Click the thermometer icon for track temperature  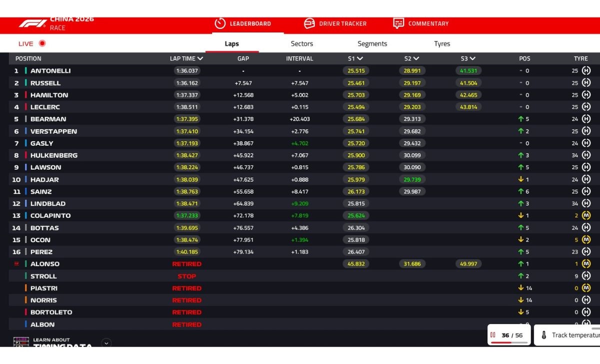[x=544, y=335]
